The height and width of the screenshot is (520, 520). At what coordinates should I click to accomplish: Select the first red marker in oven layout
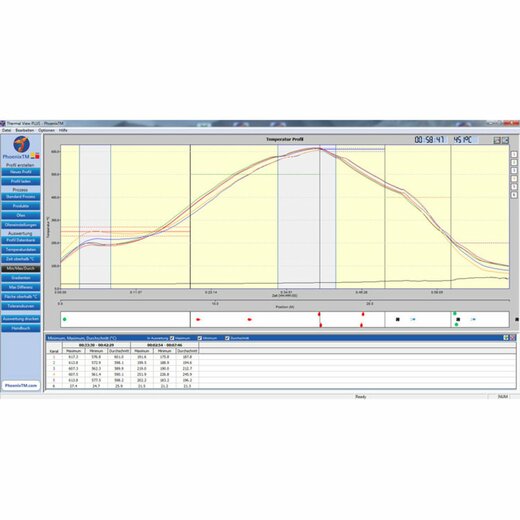198,319
